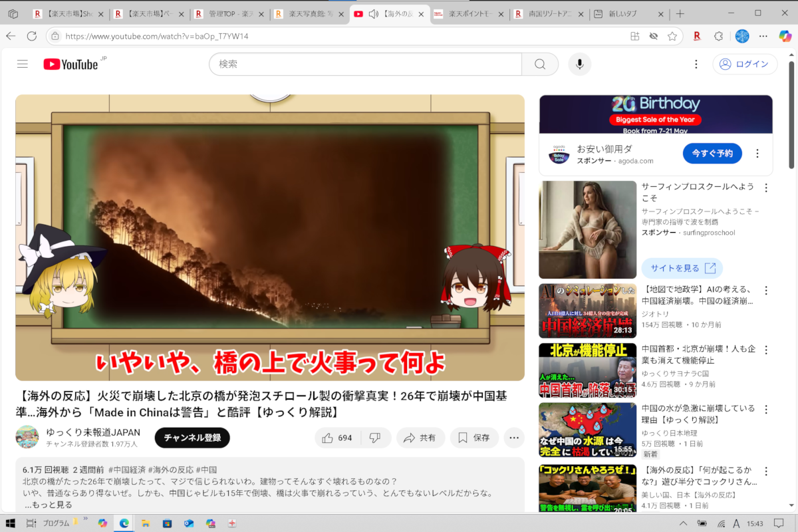Open menu for 中国の水が急激に崩壊 video

coord(767,409)
